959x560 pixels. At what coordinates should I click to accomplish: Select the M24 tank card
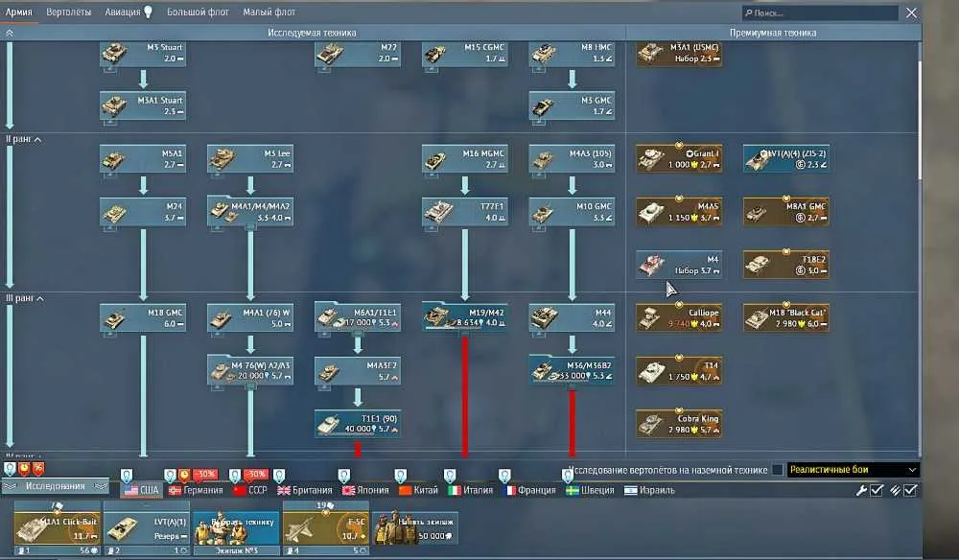click(x=143, y=212)
